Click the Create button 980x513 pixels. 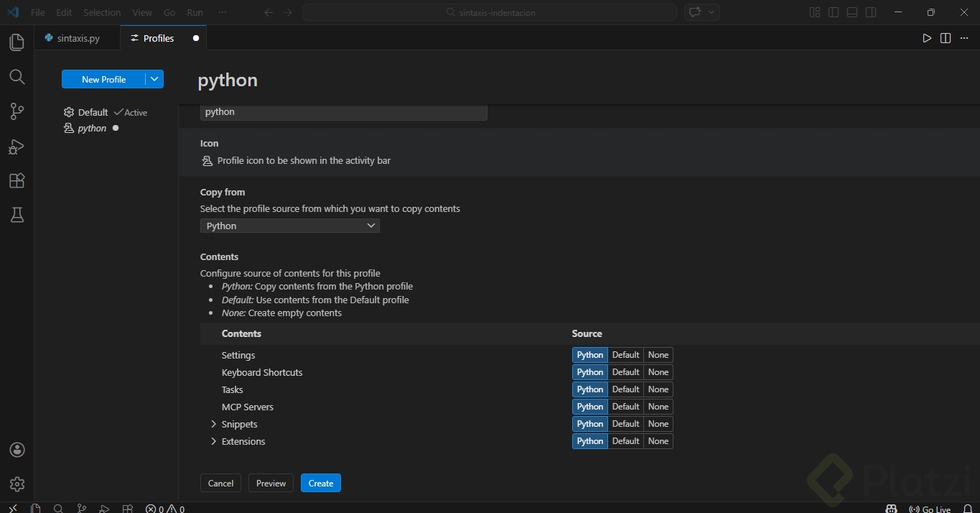[x=321, y=484]
